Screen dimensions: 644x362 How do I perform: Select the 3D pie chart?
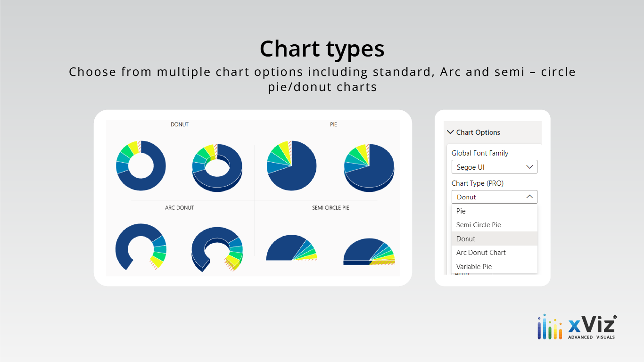coord(369,166)
